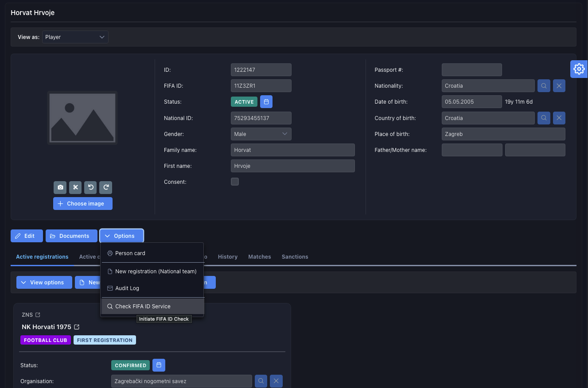
Task: Open the NK Horvati 1975 external link icon
Action: 77,327
